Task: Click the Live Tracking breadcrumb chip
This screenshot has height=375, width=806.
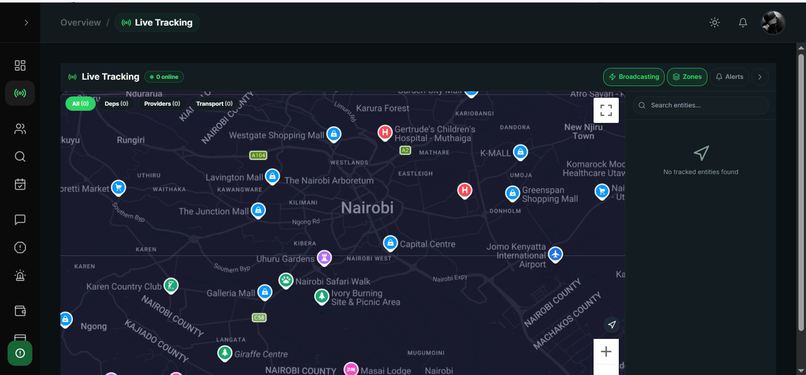Action: [157, 23]
